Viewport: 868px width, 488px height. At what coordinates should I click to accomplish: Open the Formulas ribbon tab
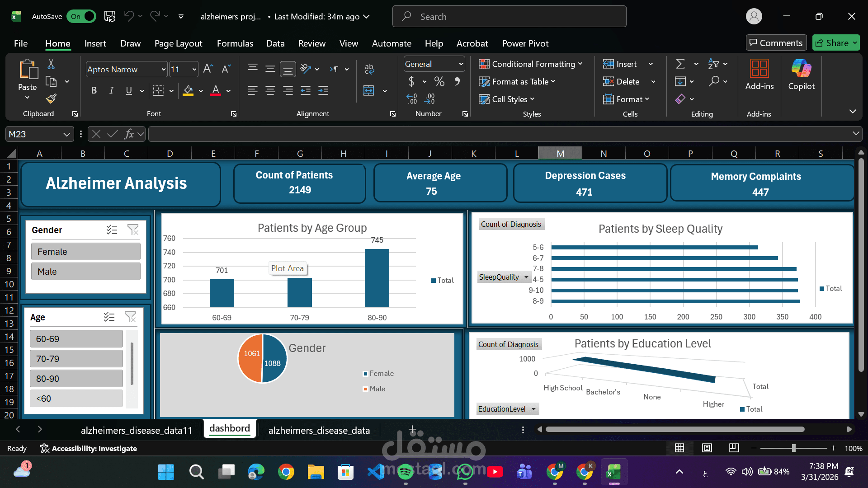(x=235, y=43)
